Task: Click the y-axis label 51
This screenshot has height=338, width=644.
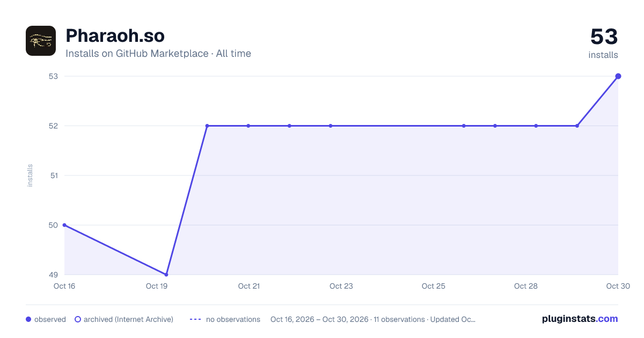Action: click(x=53, y=175)
